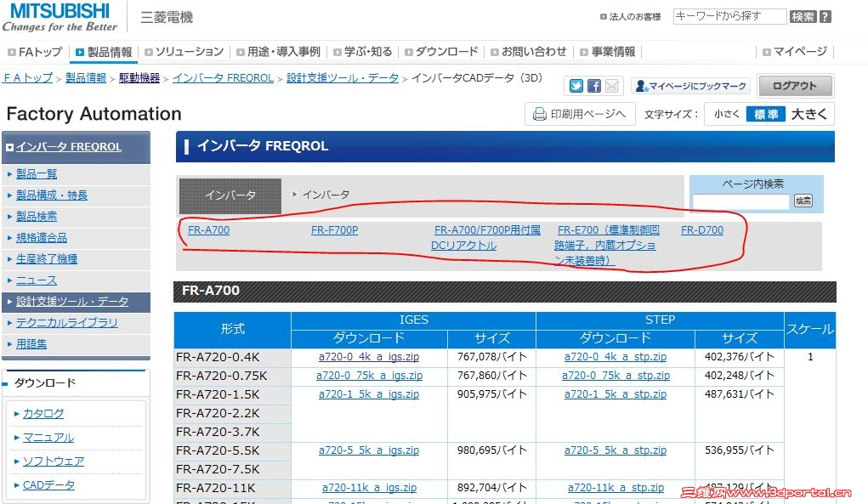Open the 製品情報 menu item

[x=104, y=52]
